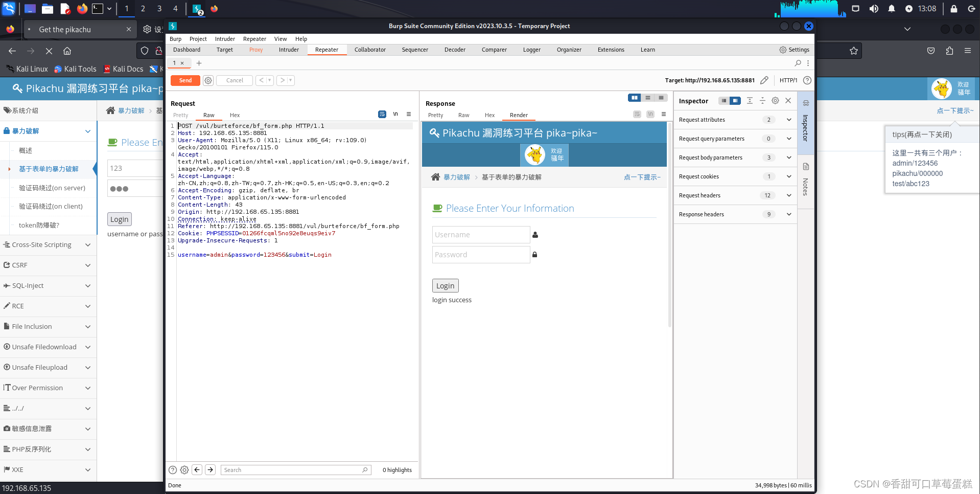The width and height of the screenshot is (980, 494).
Task: Click Login button on Firefox Pikachu page
Action: point(120,219)
